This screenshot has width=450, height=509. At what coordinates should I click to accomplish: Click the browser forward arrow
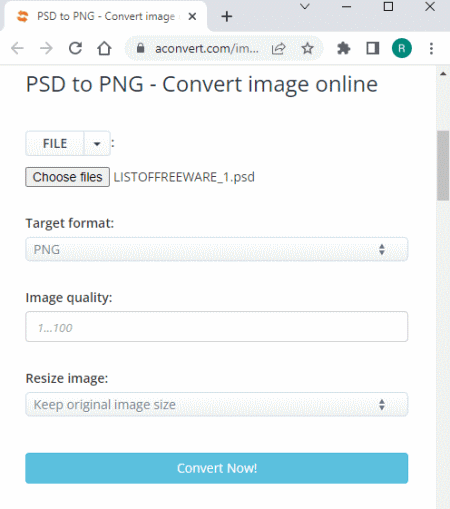tap(46, 49)
